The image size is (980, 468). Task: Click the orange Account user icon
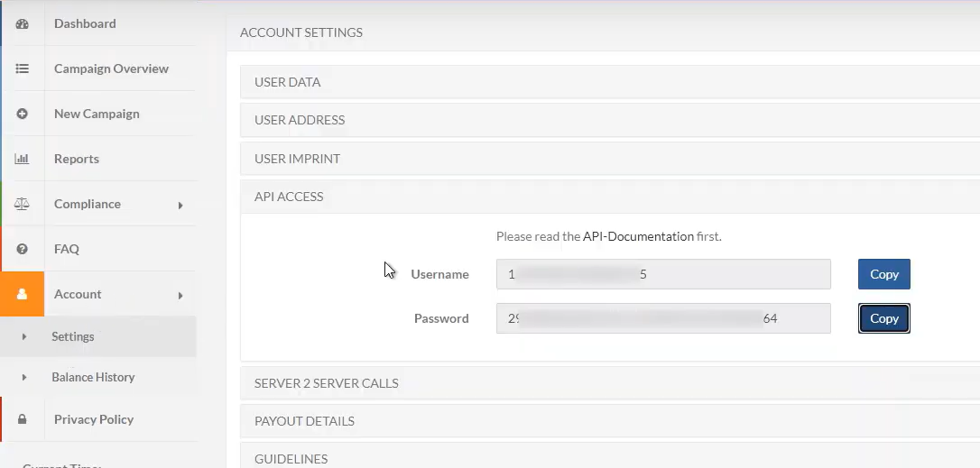pyautogui.click(x=23, y=294)
